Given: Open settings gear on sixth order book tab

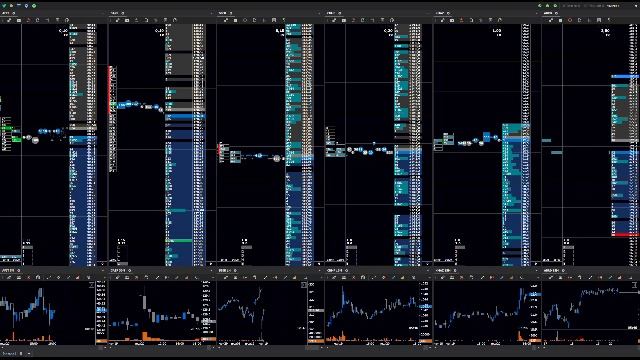Looking at the screenshot, I should [x=556, y=13].
